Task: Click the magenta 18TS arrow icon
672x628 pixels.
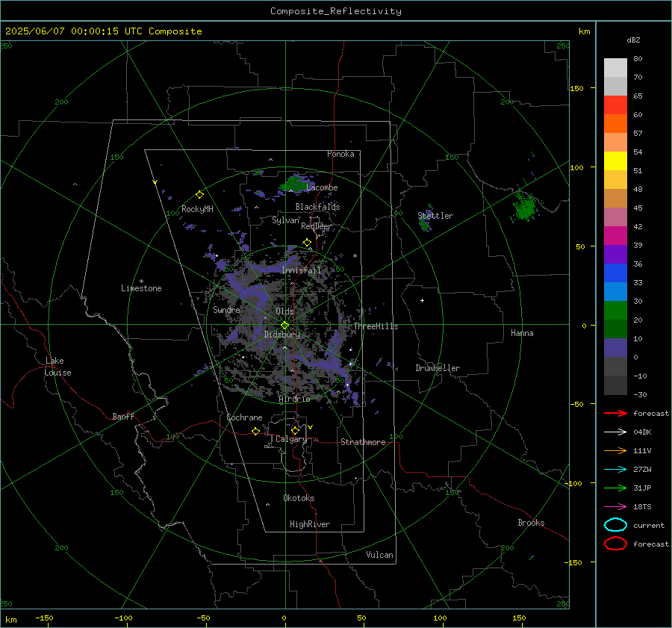Action: point(615,507)
